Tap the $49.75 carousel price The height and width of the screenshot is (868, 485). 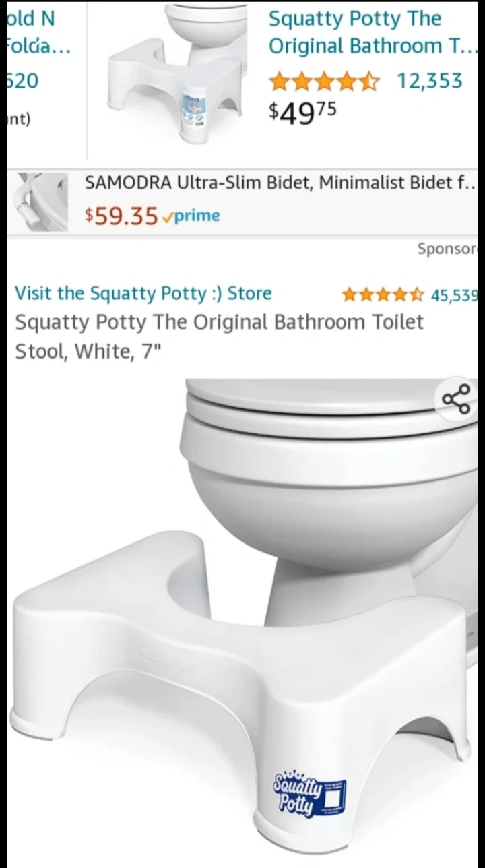point(302,111)
